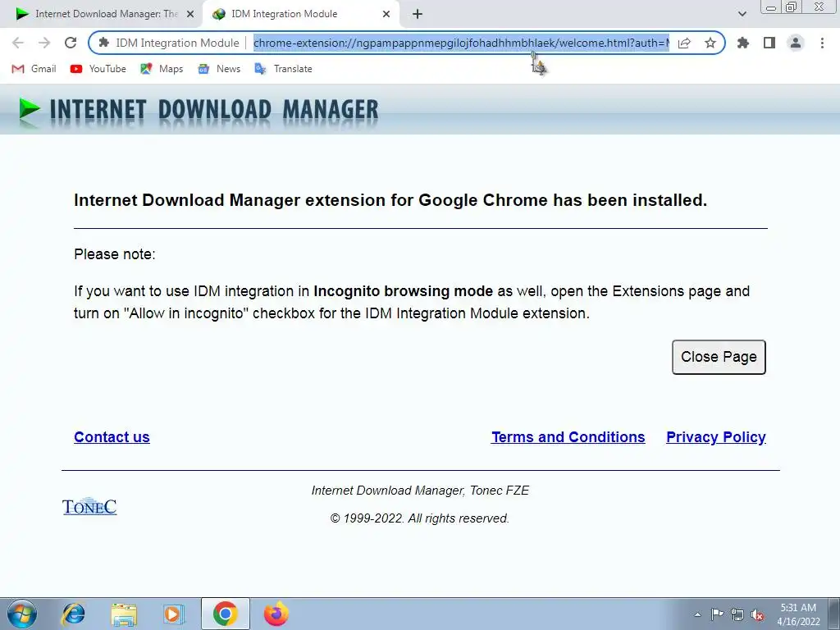Toggle the browser side panel
Screen dimensions: 840x630
(x=769, y=43)
